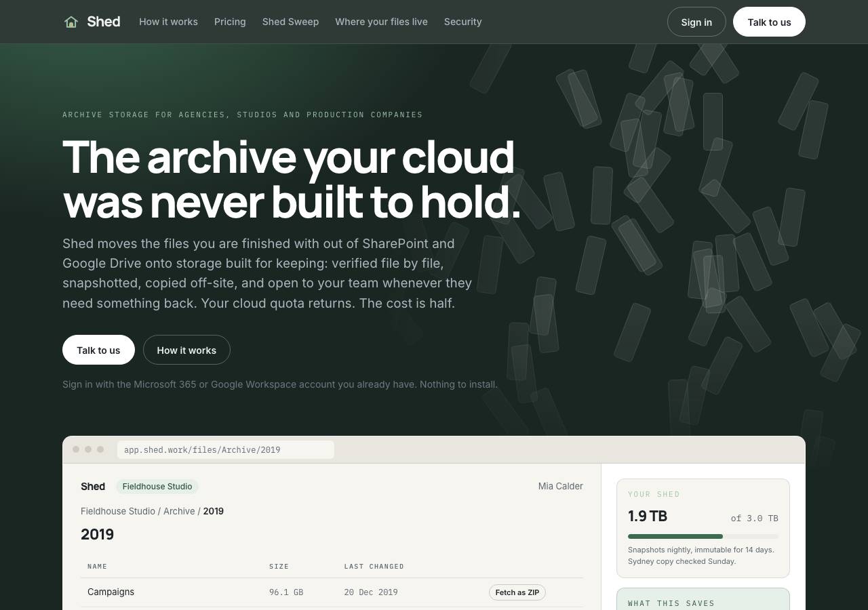Open the Security nav link

[x=463, y=22]
